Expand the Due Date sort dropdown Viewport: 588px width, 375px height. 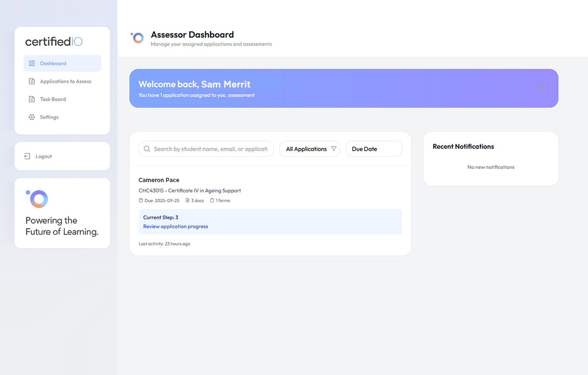pos(374,149)
